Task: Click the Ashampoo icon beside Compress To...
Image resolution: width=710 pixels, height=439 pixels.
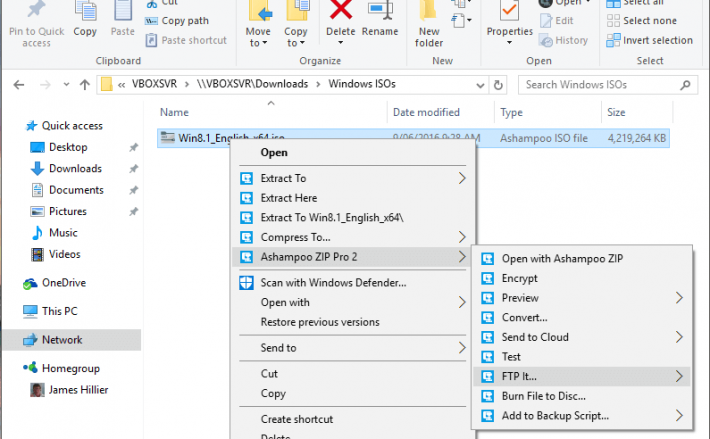Action: (x=246, y=237)
